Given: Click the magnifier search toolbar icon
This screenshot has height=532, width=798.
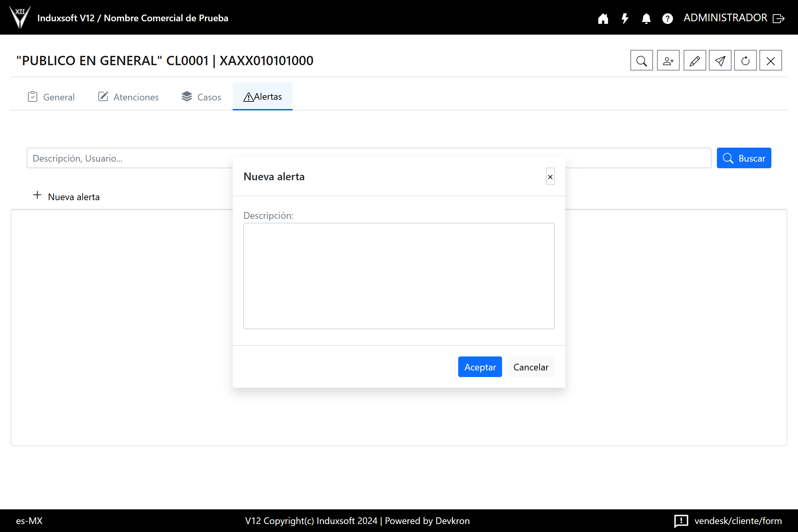Looking at the screenshot, I should pyautogui.click(x=641, y=61).
